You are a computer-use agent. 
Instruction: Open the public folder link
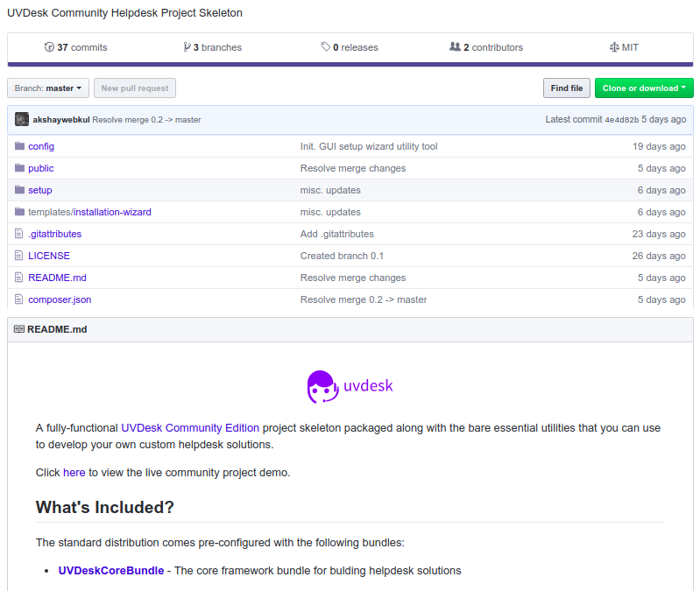(40, 168)
